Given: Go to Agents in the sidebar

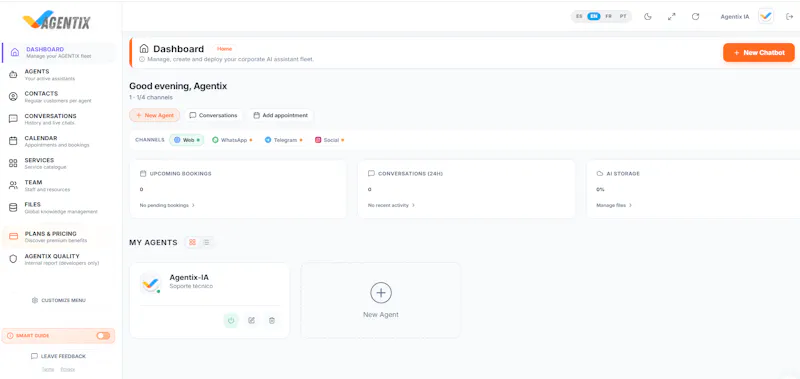Looking at the screenshot, I should click(x=59, y=75).
